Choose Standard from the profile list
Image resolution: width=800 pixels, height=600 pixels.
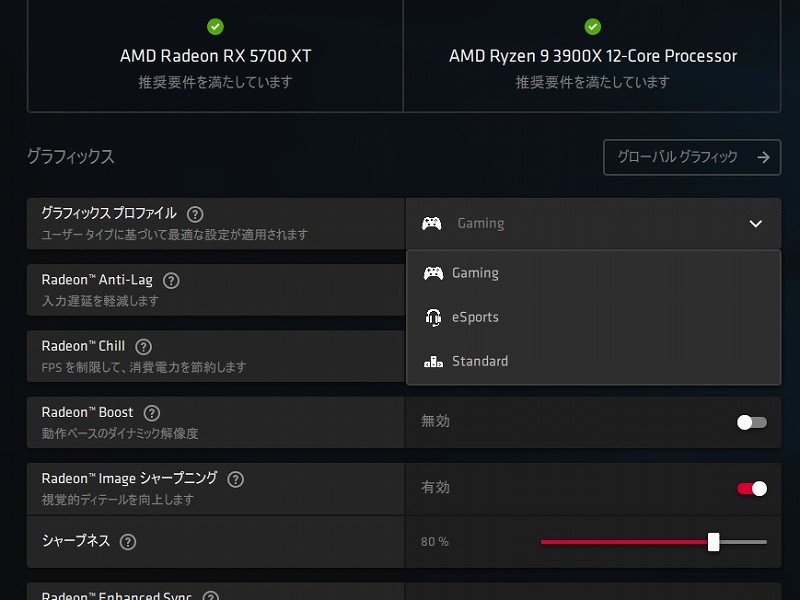pyautogui.click(x=480, y=361)
